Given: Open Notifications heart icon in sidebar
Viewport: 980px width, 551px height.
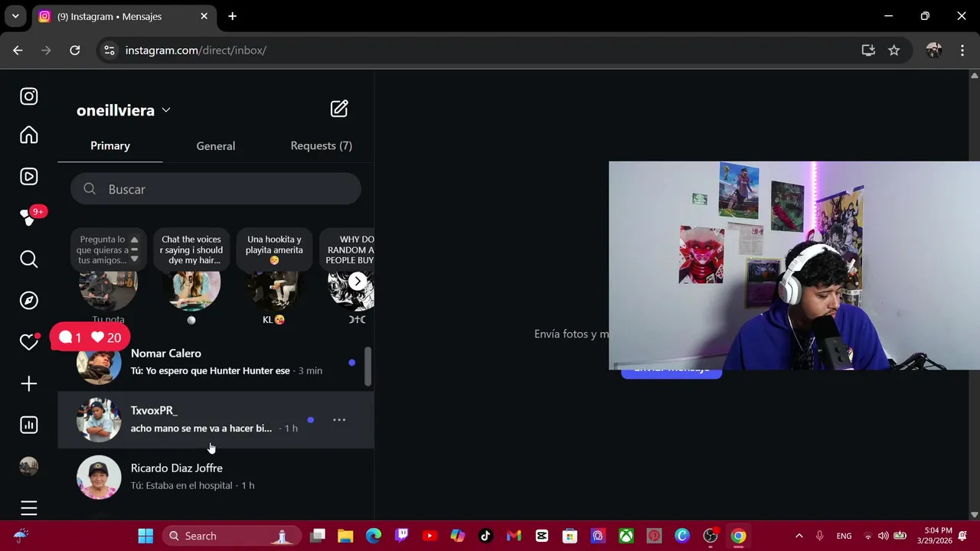Looking at the screenshot, I should point(29,342).
